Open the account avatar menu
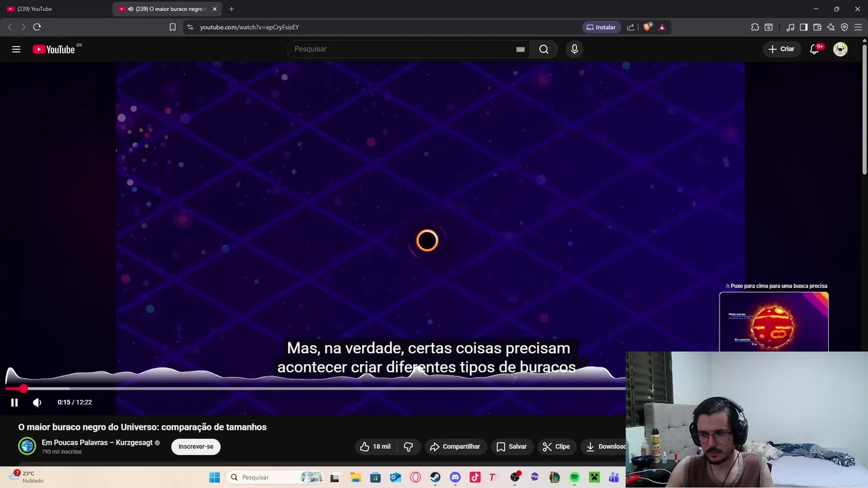The image size is (868, 488). tap(840, 49)
